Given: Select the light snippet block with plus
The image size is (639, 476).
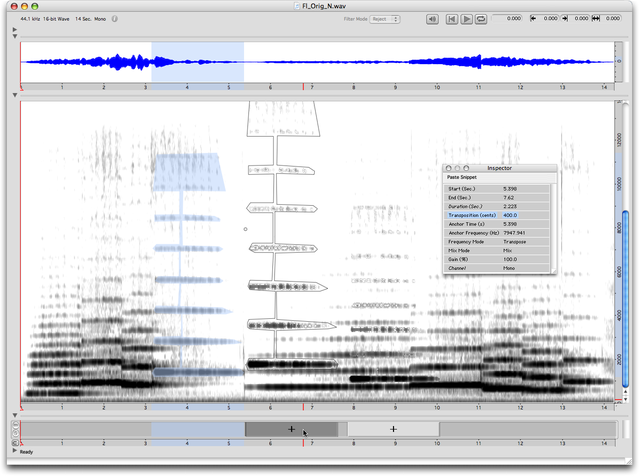Looking at the screenshot, I should 393,429.
